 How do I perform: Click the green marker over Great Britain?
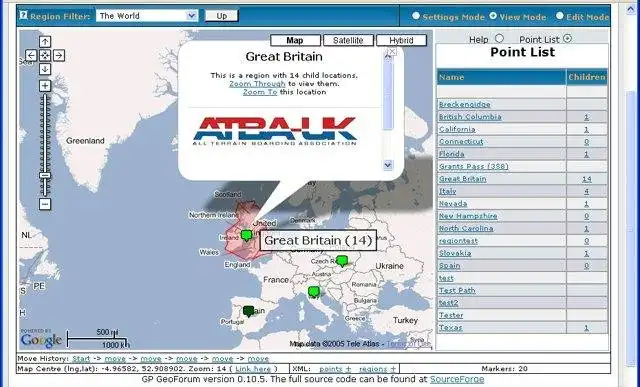click(x=246, y=236)
